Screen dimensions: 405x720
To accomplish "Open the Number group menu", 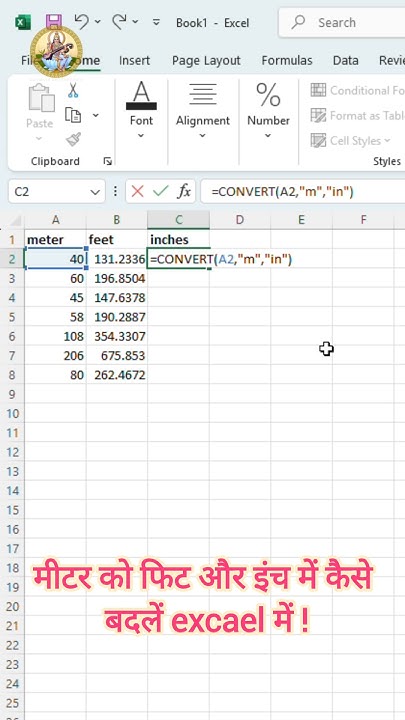I will 268,110.
